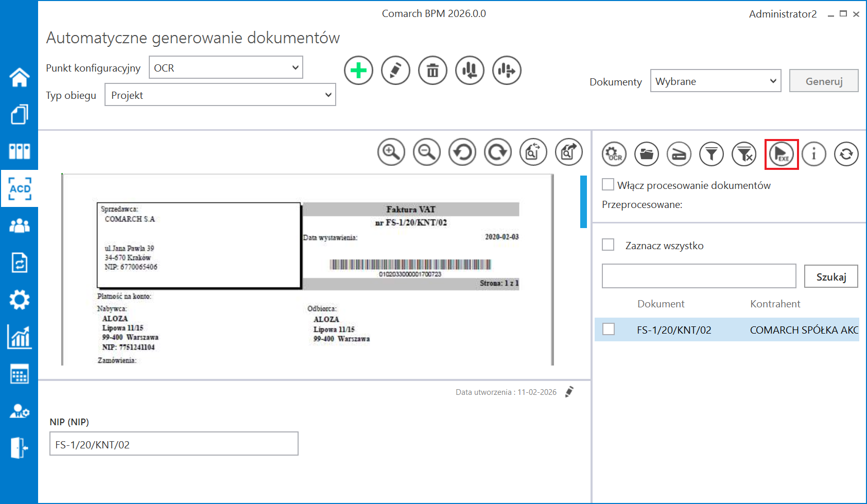Click the OCR gear settings icon
The width and height of the screenshot is (867, 504).
point(614,154)
